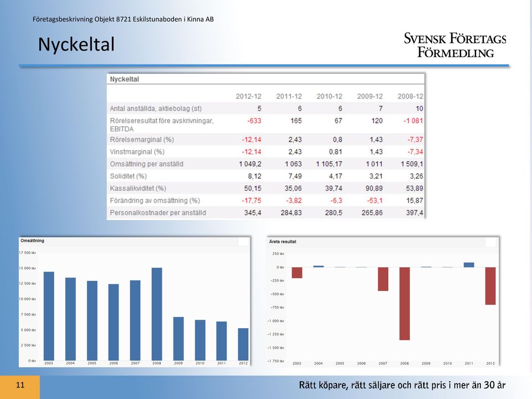Image resolution: width=532 pixels, height=399 pixels.
Task: Click the row label "Antal anställda, aktiebolag (st)"
Action: click(x=156, y=109)
